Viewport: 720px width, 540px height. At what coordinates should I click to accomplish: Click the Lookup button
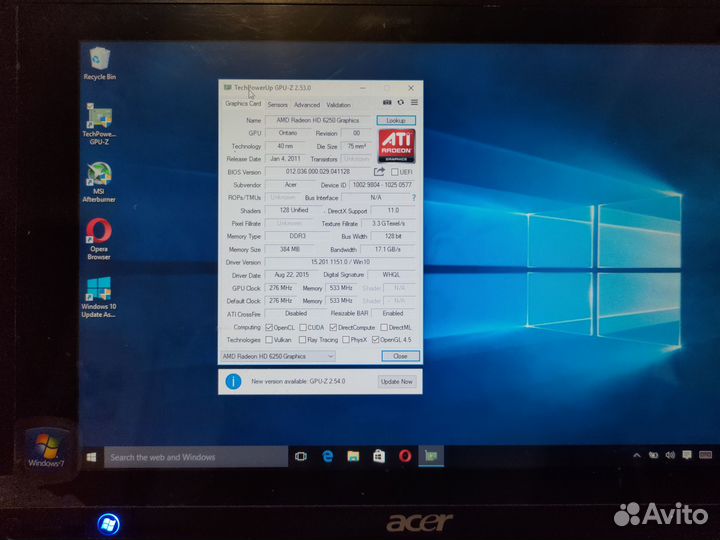[x=396, y=120]
